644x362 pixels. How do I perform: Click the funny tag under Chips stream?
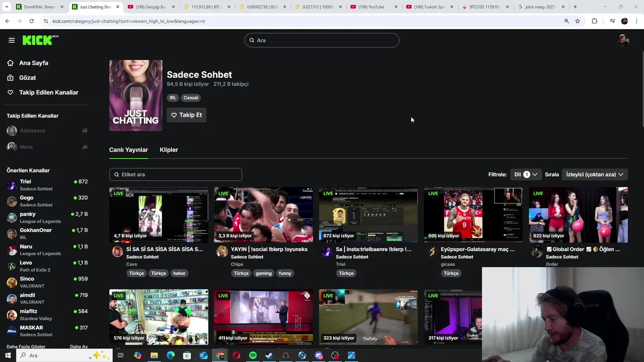click(x=285, y=274)
